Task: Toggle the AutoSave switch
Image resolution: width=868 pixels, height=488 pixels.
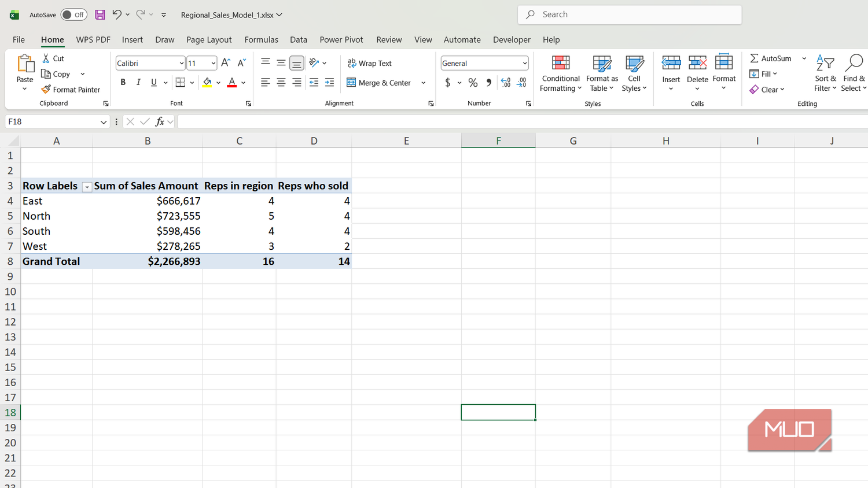Action: 74,14
